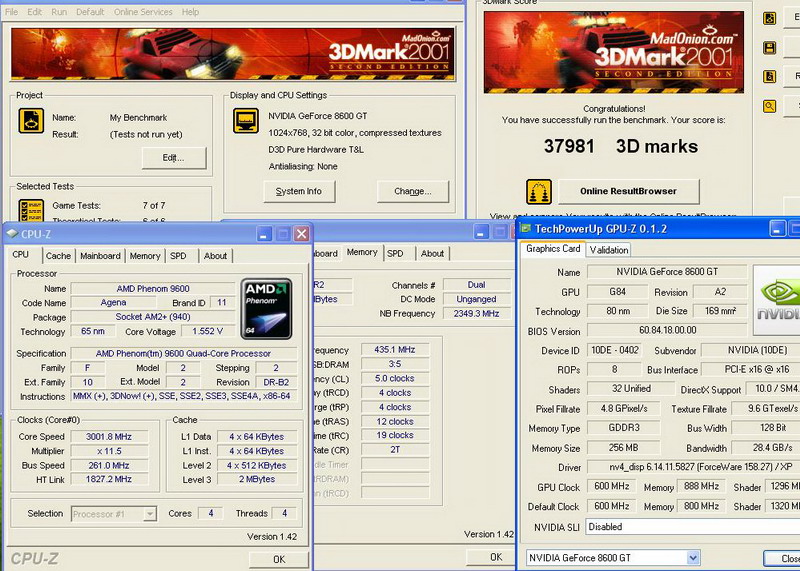Click the top yellow icon in score window sidebar
Image resolution: width=800 pixels, height=571 pixels.
point(769,19)
